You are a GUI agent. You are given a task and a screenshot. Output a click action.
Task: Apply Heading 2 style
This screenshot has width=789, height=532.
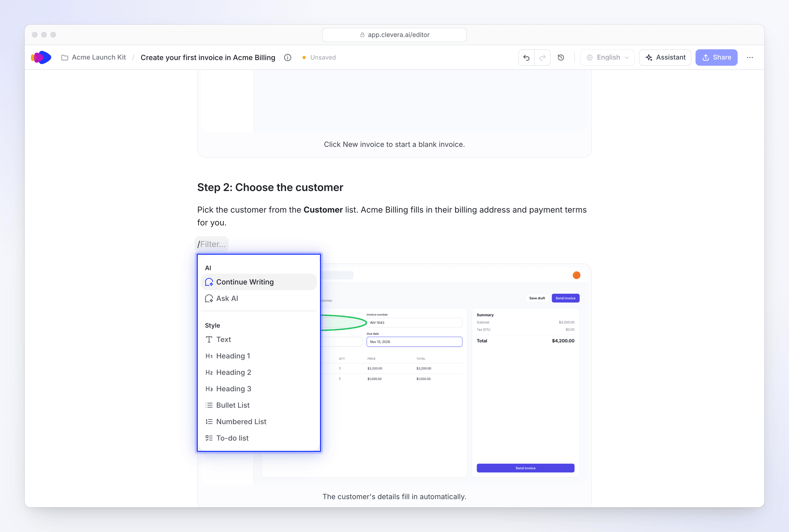259,372
